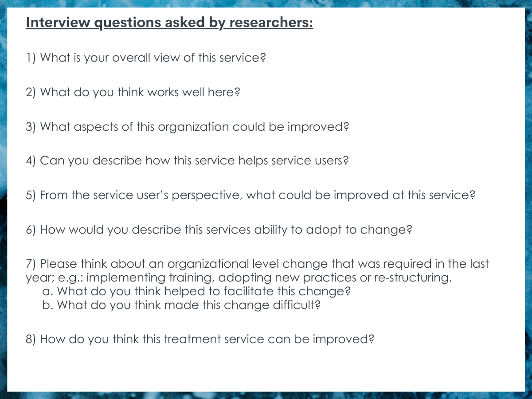Select question 5 on service user's perspective
Screen dimensions: 532x399
tap(250, 196)
